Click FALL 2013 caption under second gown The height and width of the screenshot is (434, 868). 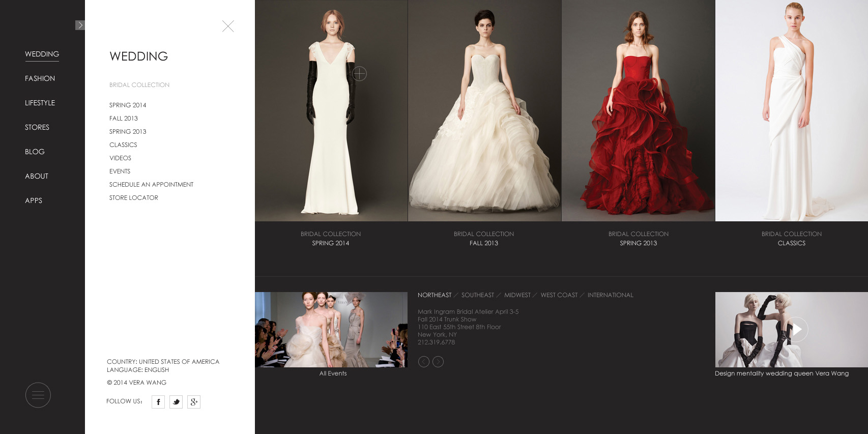click(484, 243)
